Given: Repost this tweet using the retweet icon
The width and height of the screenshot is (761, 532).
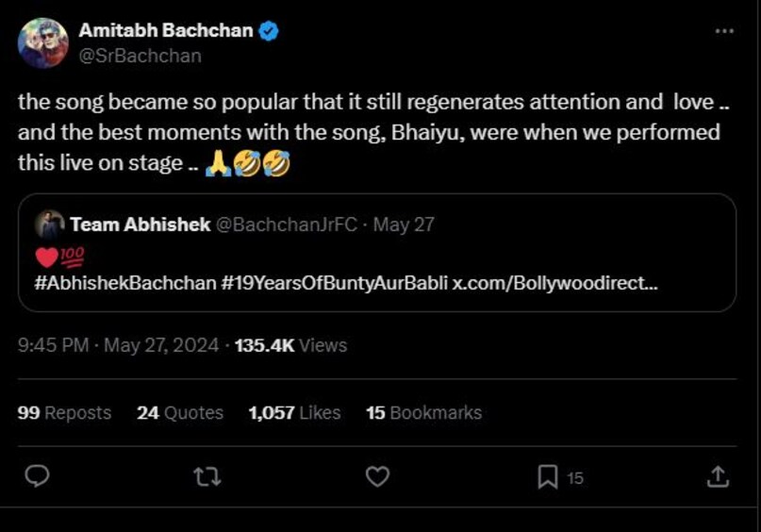Looking at the screenshot, I should point(207,477).
